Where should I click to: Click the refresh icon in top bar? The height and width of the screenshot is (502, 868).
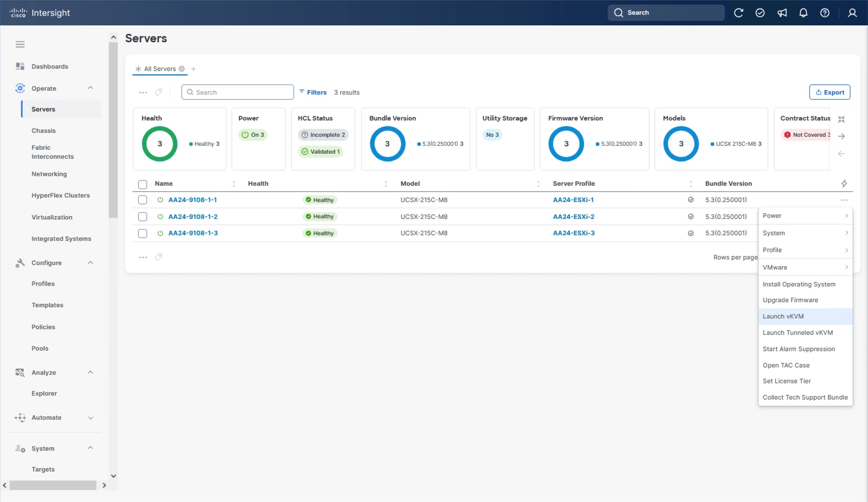(738, 13)
